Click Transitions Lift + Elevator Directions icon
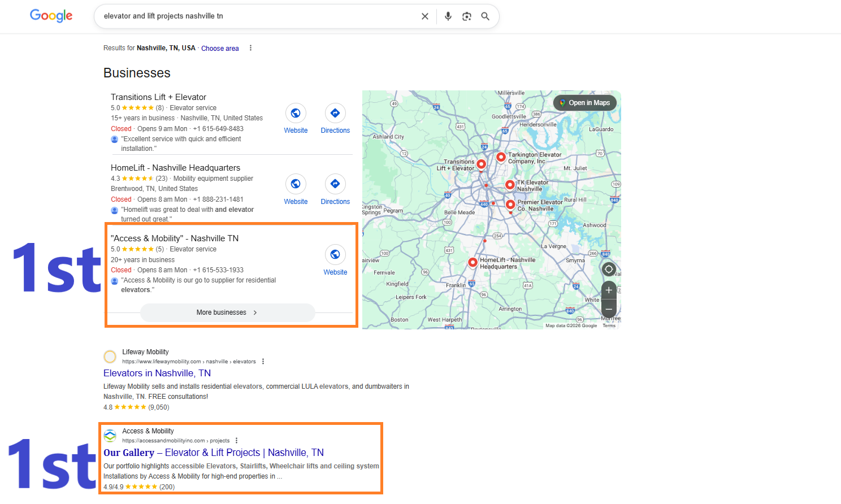 (335, 113)
